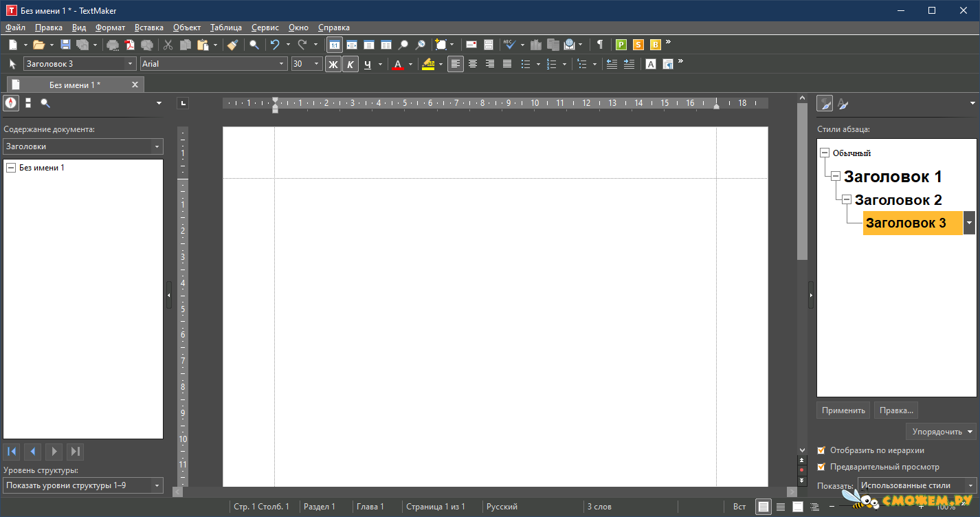Click the PDF export icon
The image size is (980, 517).
[130, 45]
